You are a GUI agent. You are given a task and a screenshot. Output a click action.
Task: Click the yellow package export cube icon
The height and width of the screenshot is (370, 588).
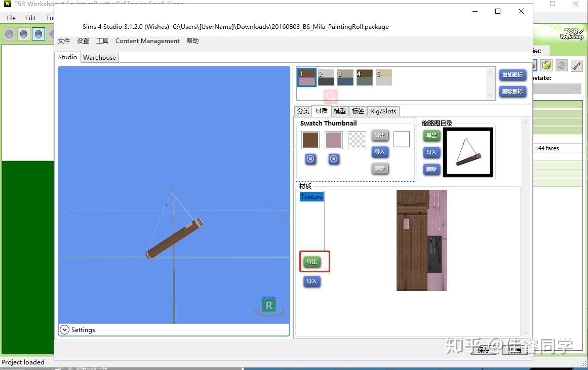pyautogui.click(x=547, y=65)
